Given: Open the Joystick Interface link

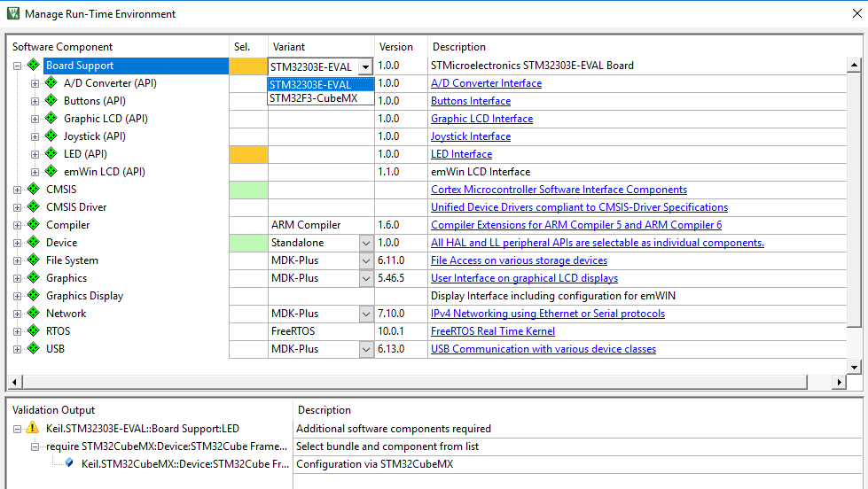Looking at the screenshot, I should [471, 136].
